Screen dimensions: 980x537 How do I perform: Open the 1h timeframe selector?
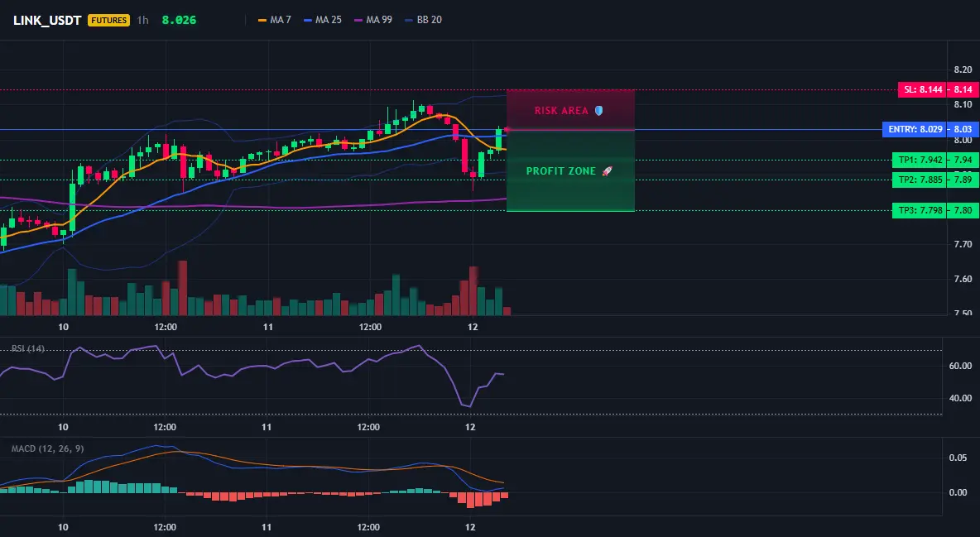[x=143, y=20]
